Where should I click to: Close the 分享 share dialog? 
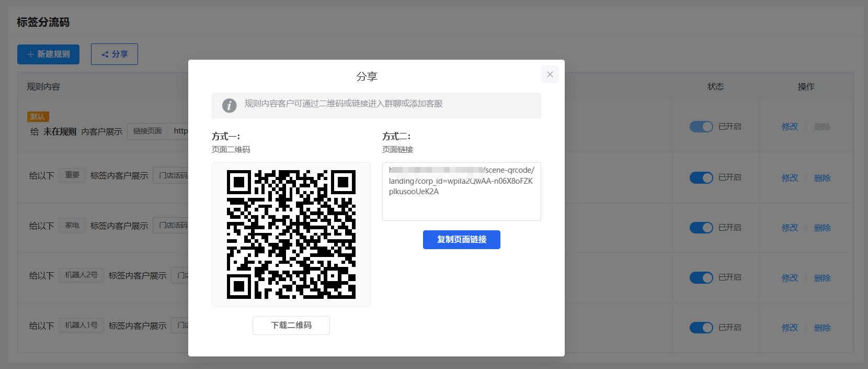(550, 74)
